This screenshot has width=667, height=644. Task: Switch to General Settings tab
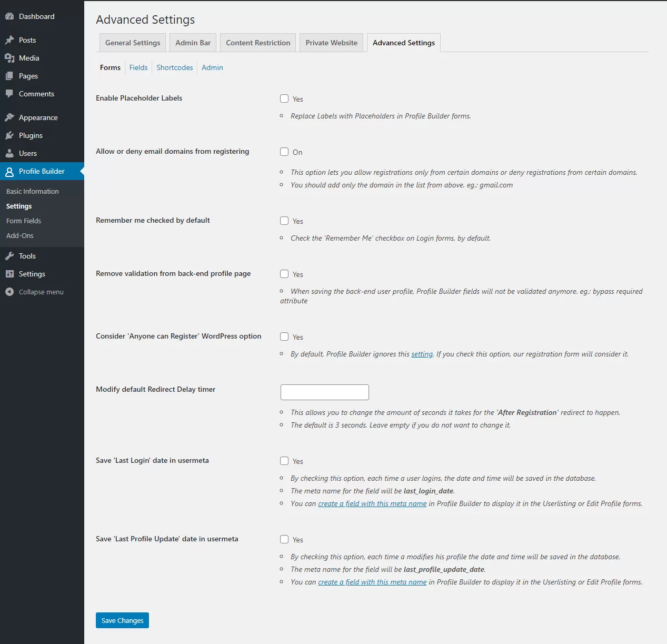133,43
